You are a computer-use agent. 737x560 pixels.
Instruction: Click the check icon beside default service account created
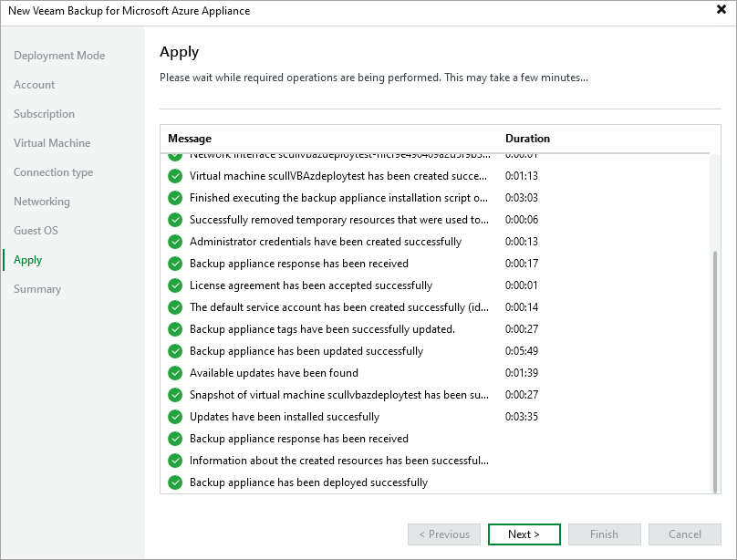(175, 307)
